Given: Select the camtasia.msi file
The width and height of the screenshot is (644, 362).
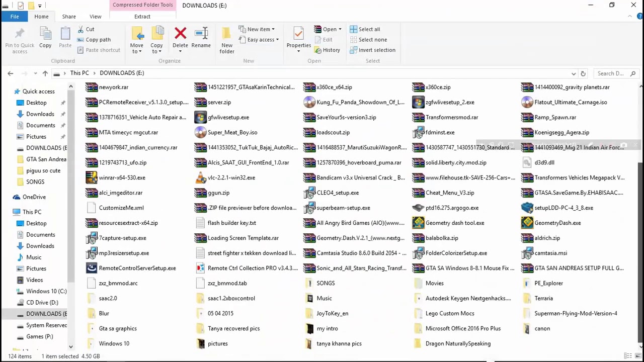Looking at the screenshot, I should tap(550, 253).
